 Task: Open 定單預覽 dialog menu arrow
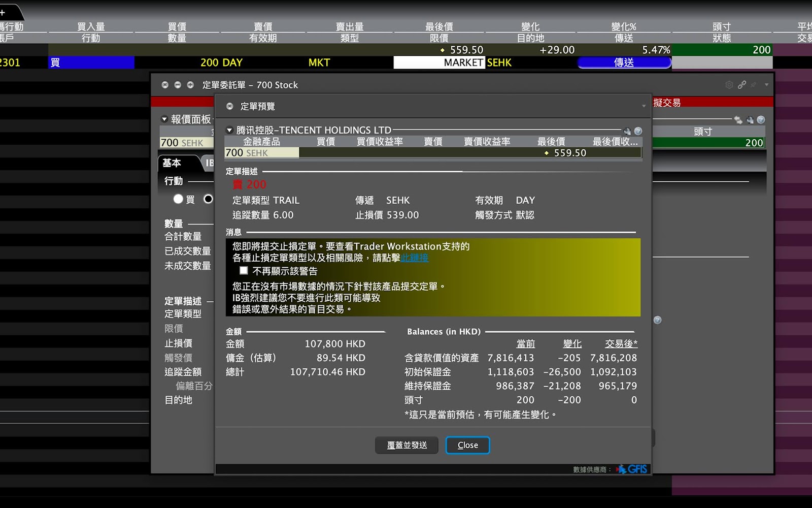[644, 106]
